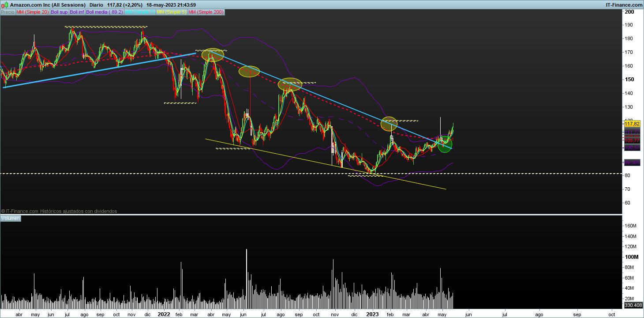The width and height of the screenshot is (644, 318).
Task: Select the MM (Simple 200) indicator label
Action: pyautogui.click(x=206, y=12)
